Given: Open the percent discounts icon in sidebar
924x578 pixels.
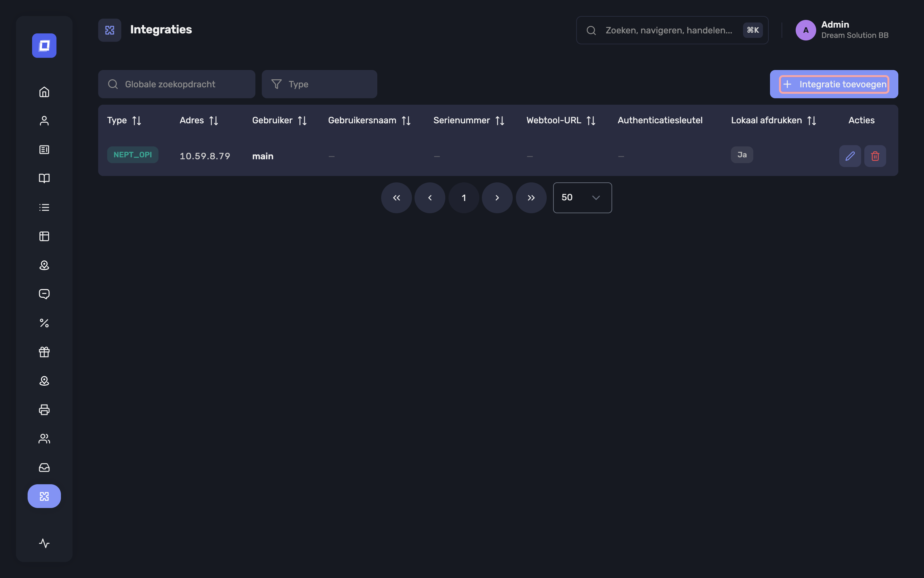Looking at the screenshot, I should click(x=44, y=323).
